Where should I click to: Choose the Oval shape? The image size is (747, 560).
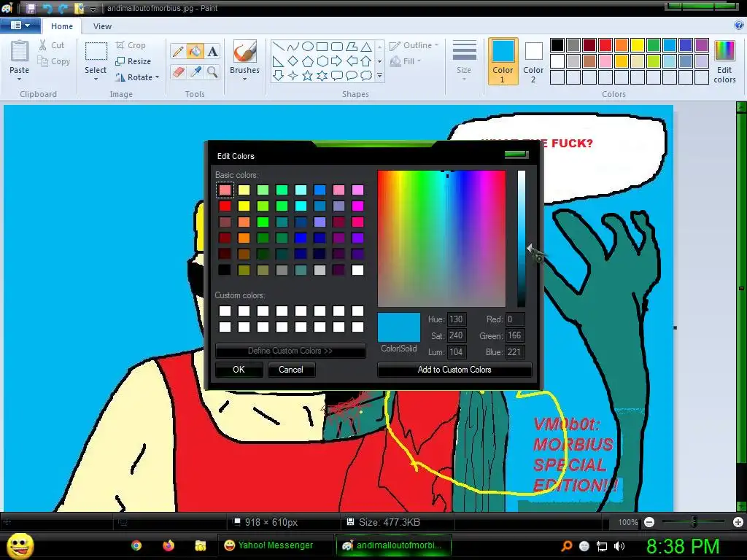pyautogui.click(x=308, y=47)
